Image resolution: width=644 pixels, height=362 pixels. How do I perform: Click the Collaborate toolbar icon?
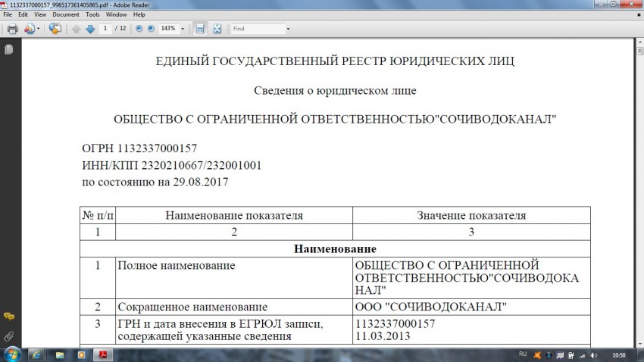55,29
